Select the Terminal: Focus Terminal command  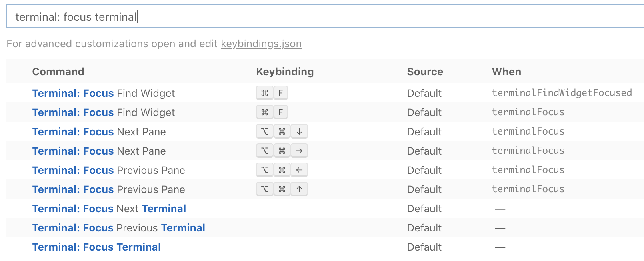pos(96,247)
